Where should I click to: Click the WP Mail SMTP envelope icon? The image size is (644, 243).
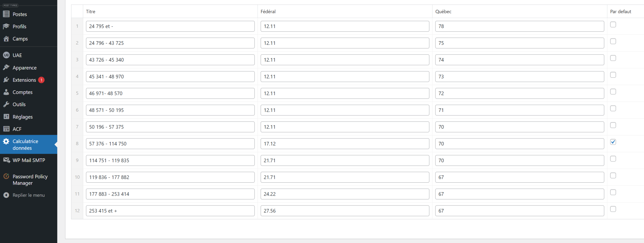(6, 160)
